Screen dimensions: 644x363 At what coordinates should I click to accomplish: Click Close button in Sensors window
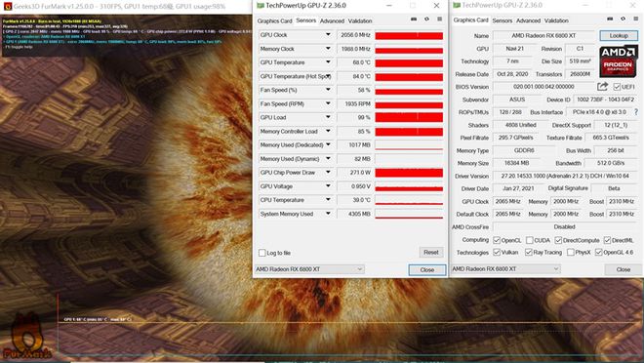427,269
